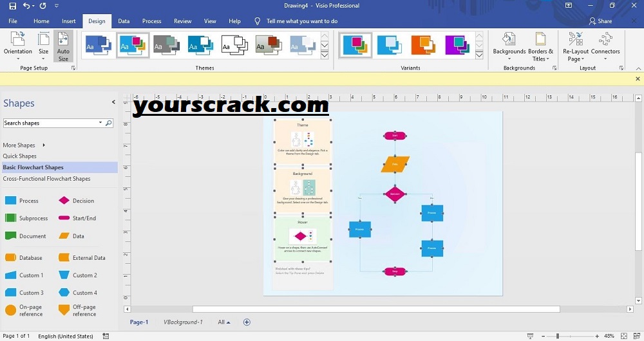Switch to VBackground-1 sheet tab
Screen dimensions: 644x341
click(x=183, y=322)
